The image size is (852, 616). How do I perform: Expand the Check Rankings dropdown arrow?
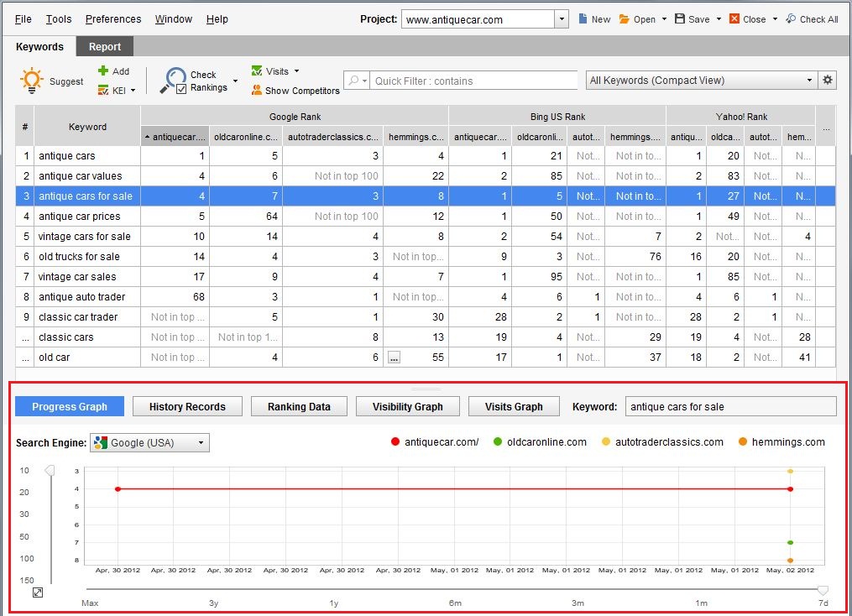[235, 81]
